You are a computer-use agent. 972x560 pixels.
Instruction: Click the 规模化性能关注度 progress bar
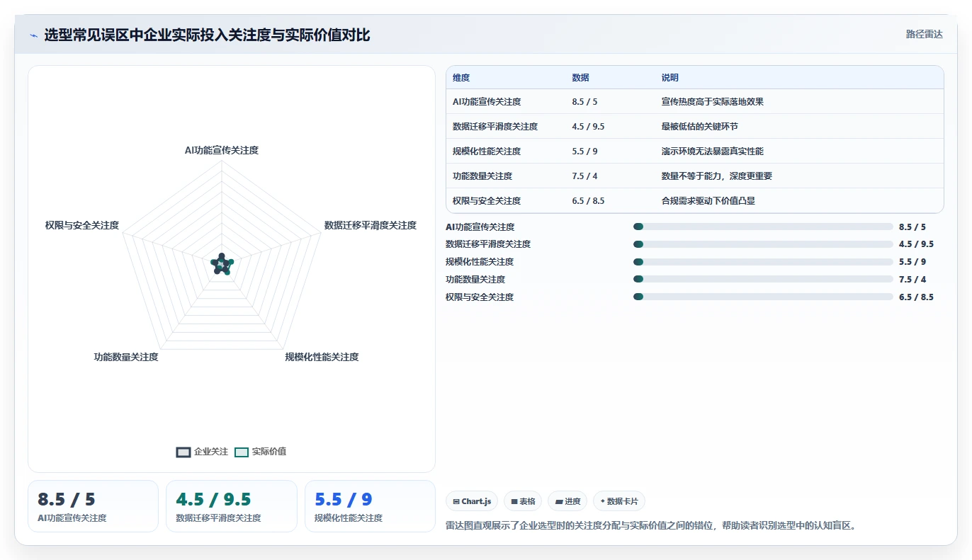click(763, 262)
